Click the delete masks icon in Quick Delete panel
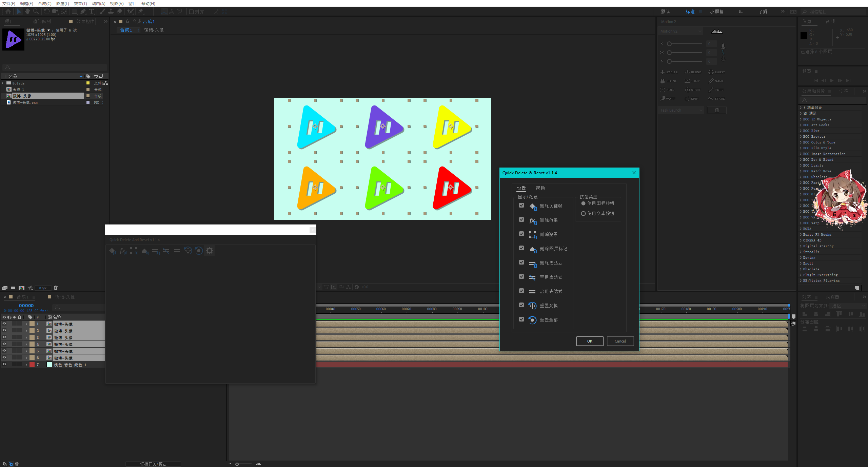 (134, 251)
